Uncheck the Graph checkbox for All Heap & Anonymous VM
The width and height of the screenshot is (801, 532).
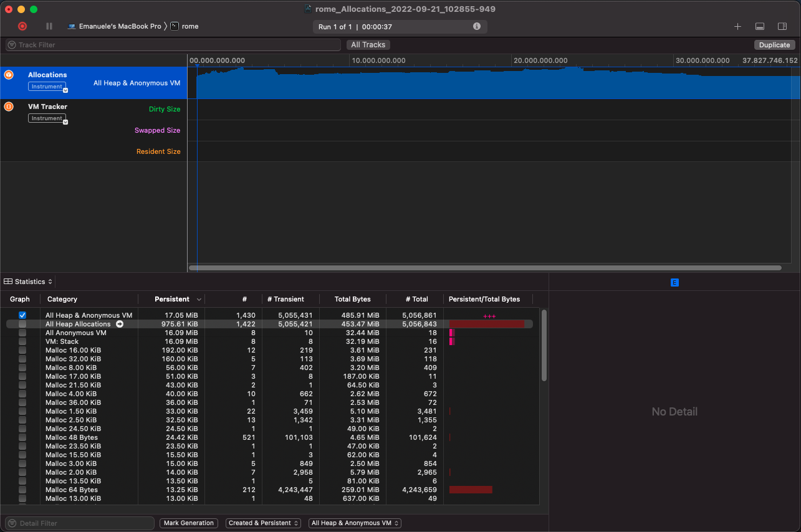point(22,315)
